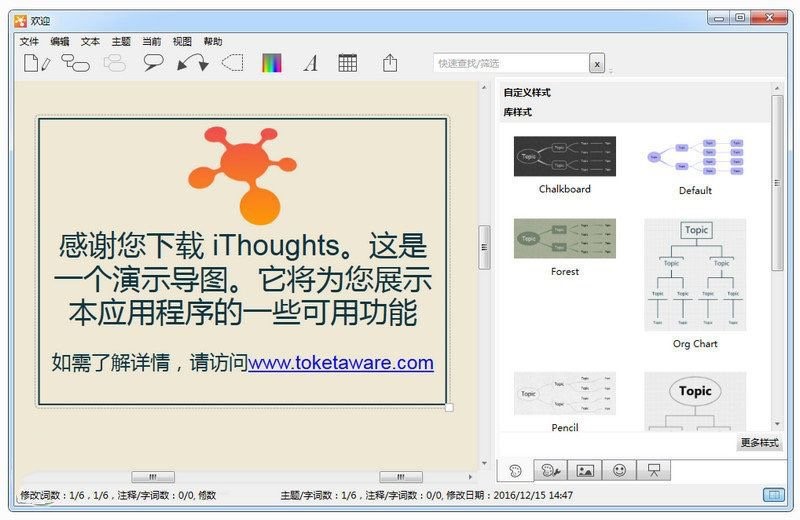
Task: Click the status bar date 2016/12/15 14:47
Action: (533, 495)
